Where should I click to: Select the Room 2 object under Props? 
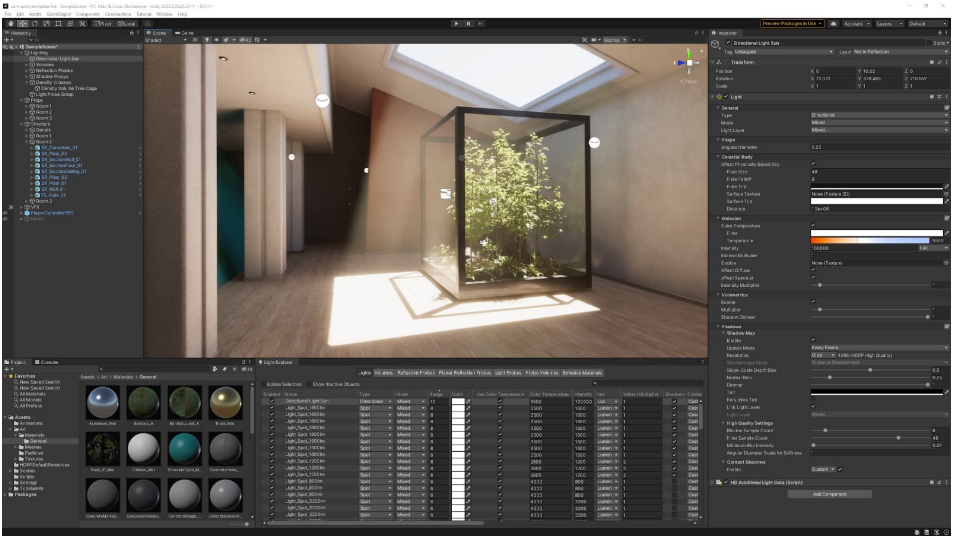click(43, 112)
